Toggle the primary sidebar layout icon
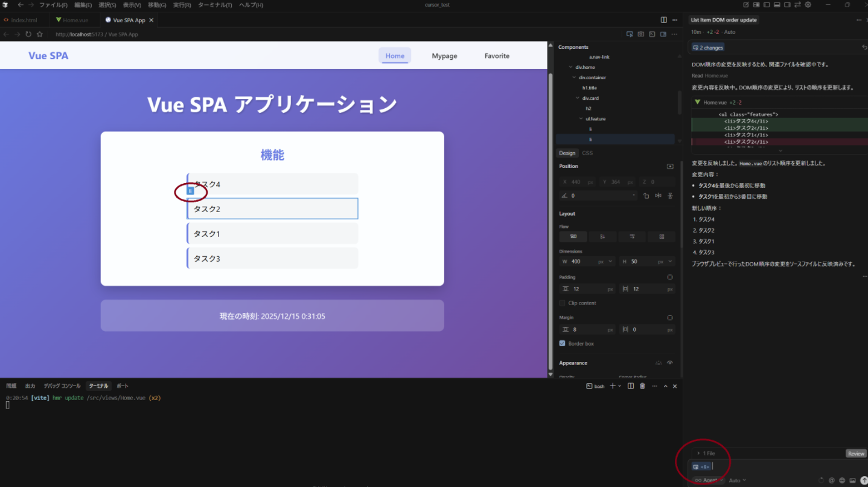Screen dimensions: 868x487 pyautogui.click(x=767, y=5)
